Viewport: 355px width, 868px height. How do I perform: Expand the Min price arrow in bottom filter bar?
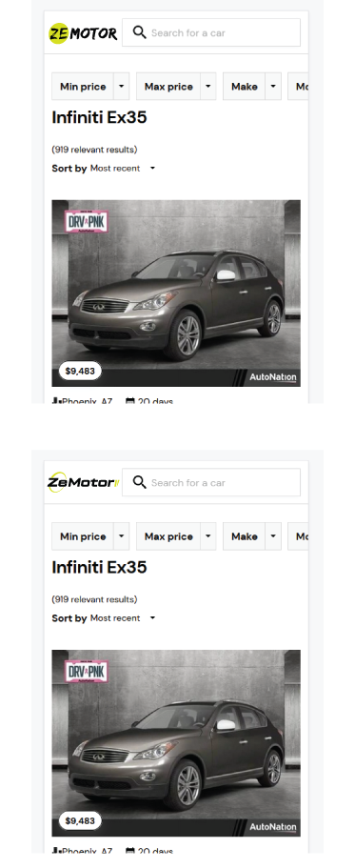tap(121, 536)
